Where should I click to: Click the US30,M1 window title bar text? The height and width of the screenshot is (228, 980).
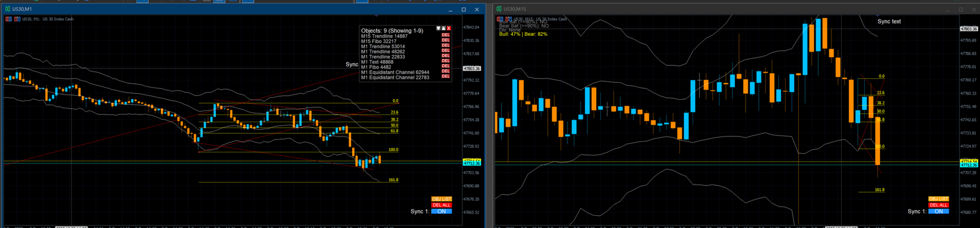click(x=22, y=9)
